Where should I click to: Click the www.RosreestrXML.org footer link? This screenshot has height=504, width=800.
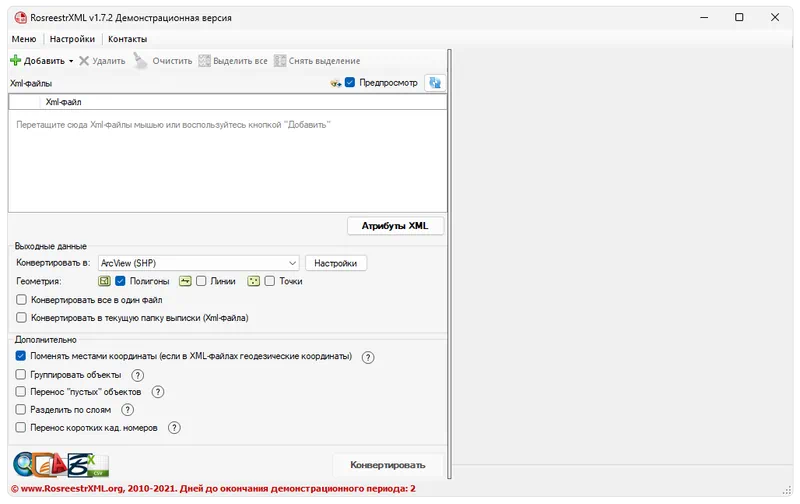point(72,489)
